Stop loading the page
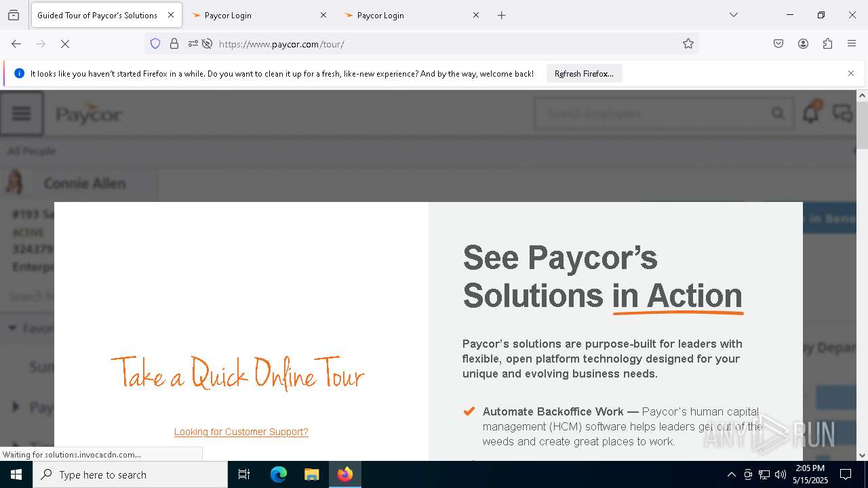The height and width of the screenshot is (488, 868). coord(65,44)
